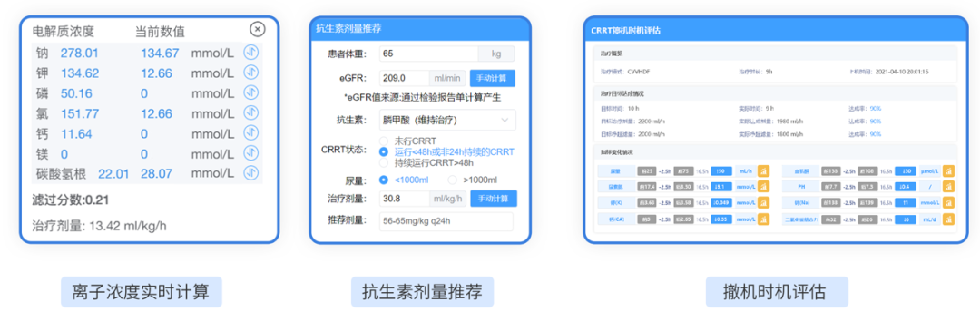Image resolution: width=980 pixels, height=331 pixels.
Task: Click the 离子浓度实时计算 label
Action: 142,292
